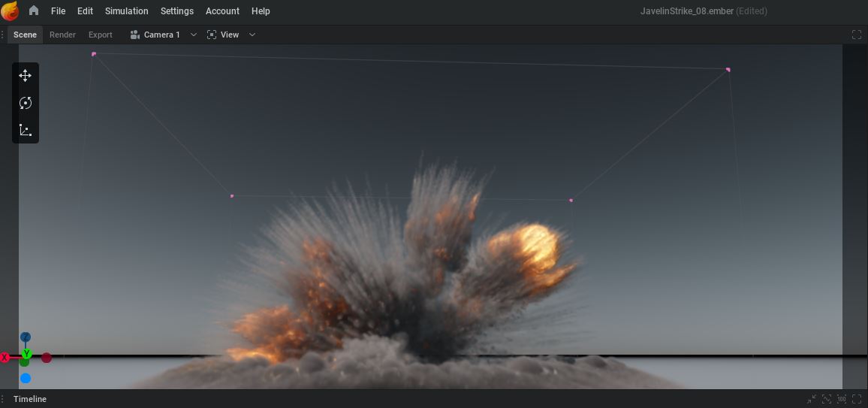Image resolution: width=868 pixels, height=408 pixels.
Task: Open the Account menu
Action: coord(222,11)
